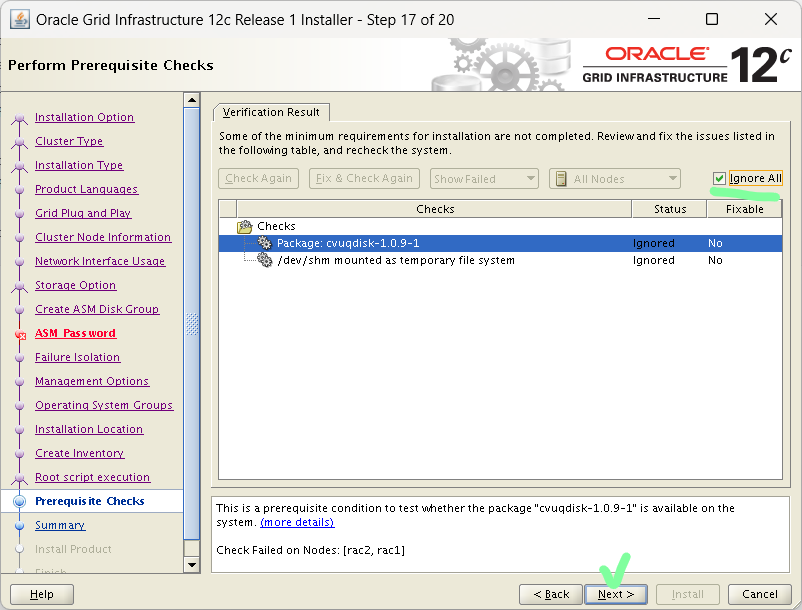Toggle the Ignore All checkbox
The height and width of the screenshot is (610, 802).
(719, 178)
